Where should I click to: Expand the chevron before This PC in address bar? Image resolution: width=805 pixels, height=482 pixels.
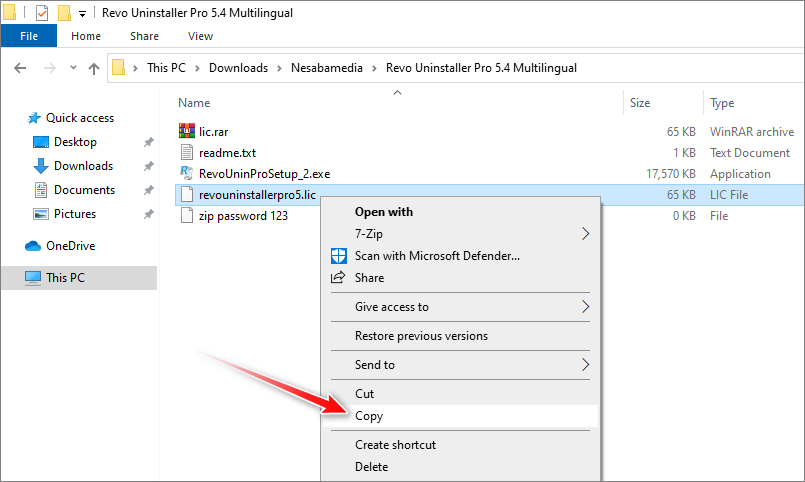(135, 68)
